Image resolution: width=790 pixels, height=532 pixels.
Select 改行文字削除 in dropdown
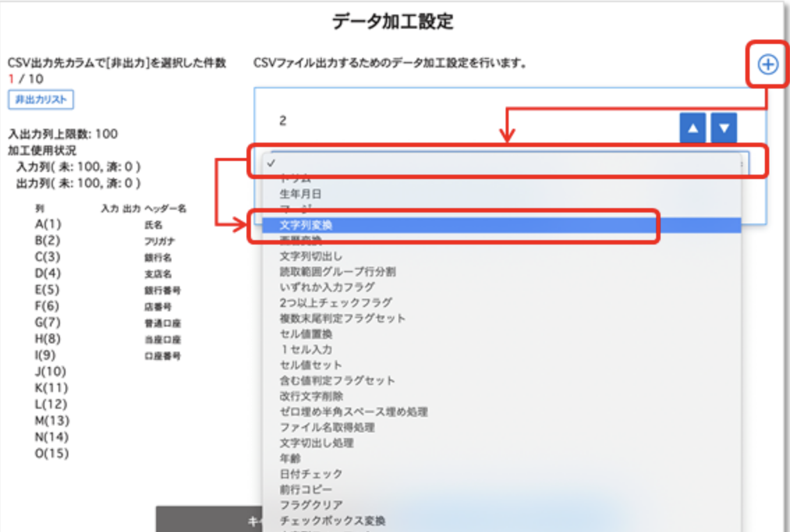tap(311, 396)
